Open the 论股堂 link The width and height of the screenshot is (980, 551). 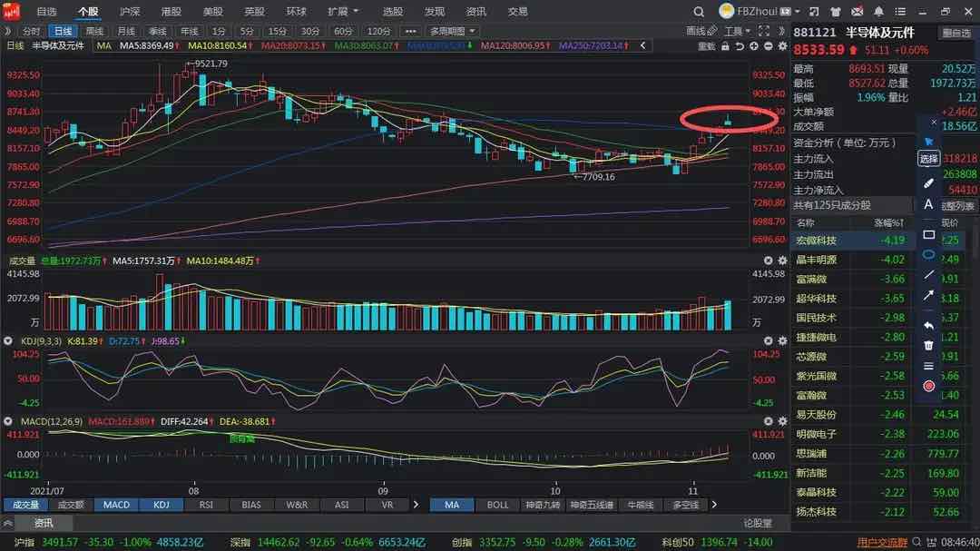click(x=758, y=523)
